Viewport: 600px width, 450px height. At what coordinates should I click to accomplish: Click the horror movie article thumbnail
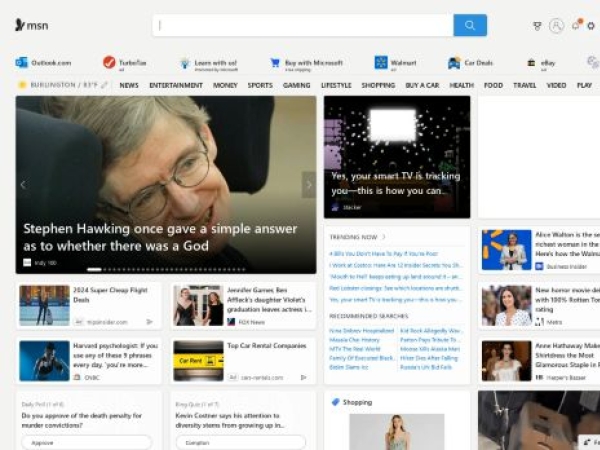point(507,305)
